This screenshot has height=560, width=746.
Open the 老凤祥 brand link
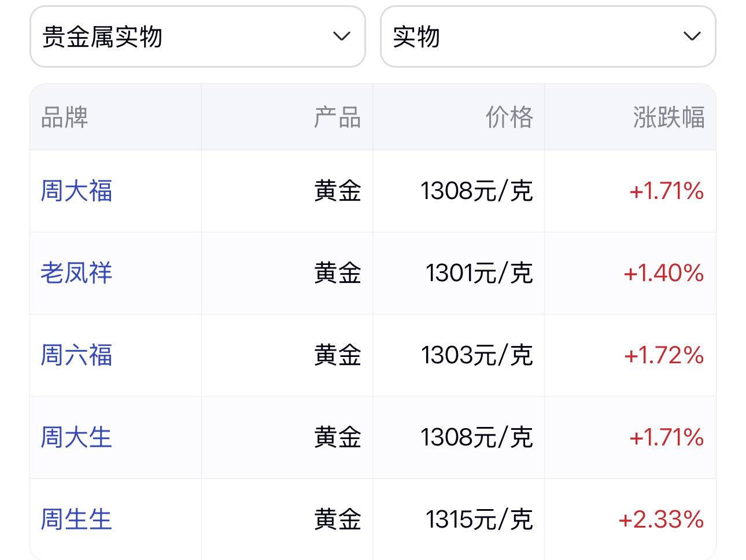[x=76, y=273]
